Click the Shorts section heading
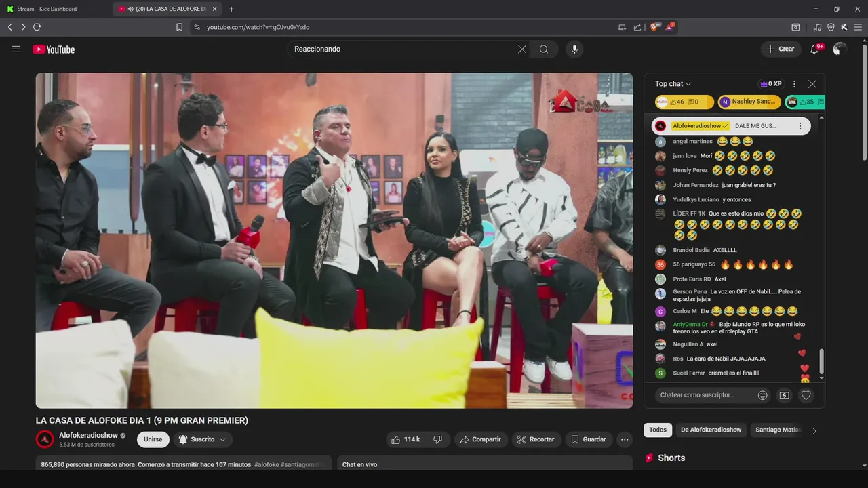Viewport: 868px width, 488px height. click(671, 457)
